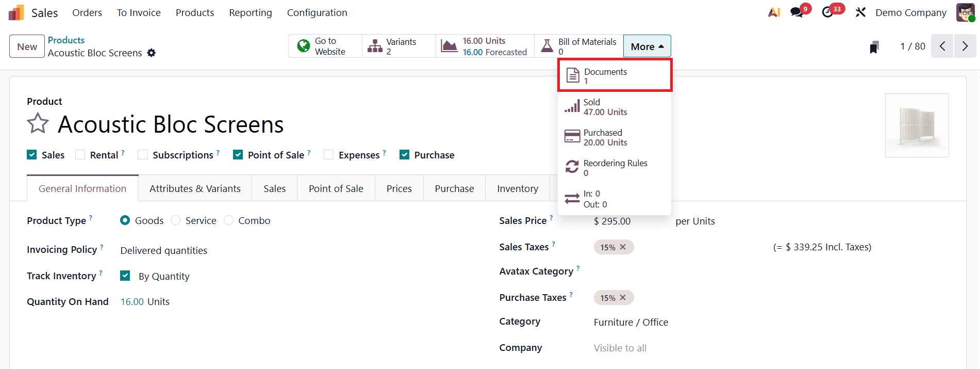This screenshot has width=980, height=369.
Task: Click the bookmark icon near the record pager
Action: click(x=874, y=47)
